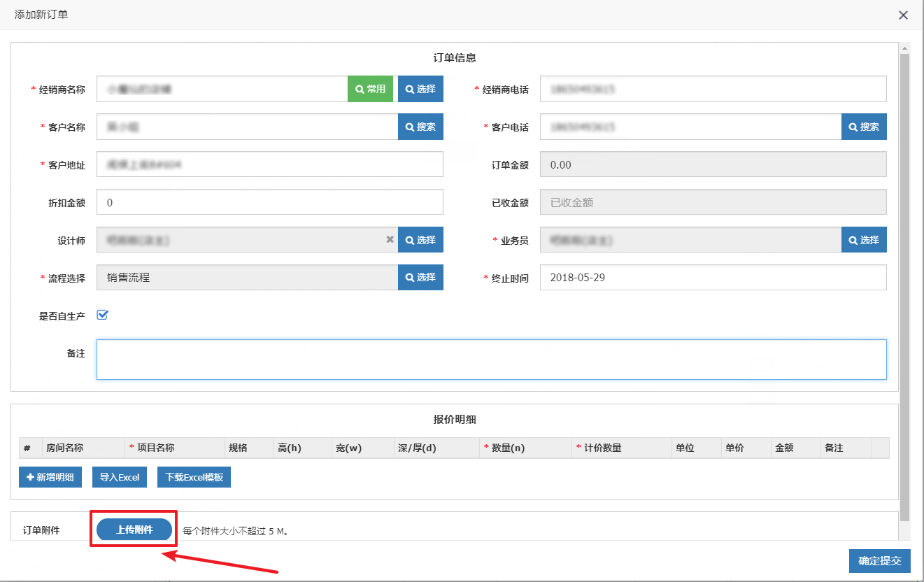Open designer 选择 picker button
This screenshot has width=924, height=582.
420,239
